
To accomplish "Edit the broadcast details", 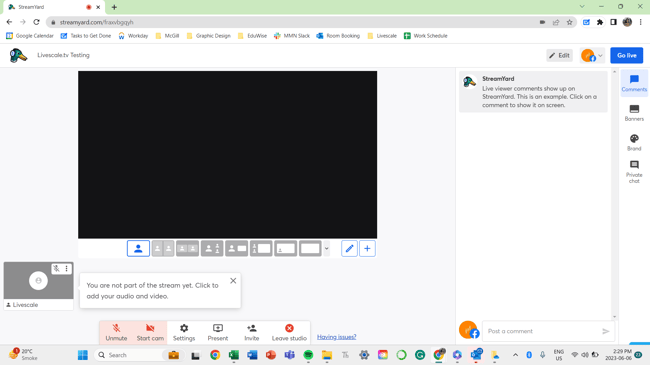I will (x=559, y=55).
